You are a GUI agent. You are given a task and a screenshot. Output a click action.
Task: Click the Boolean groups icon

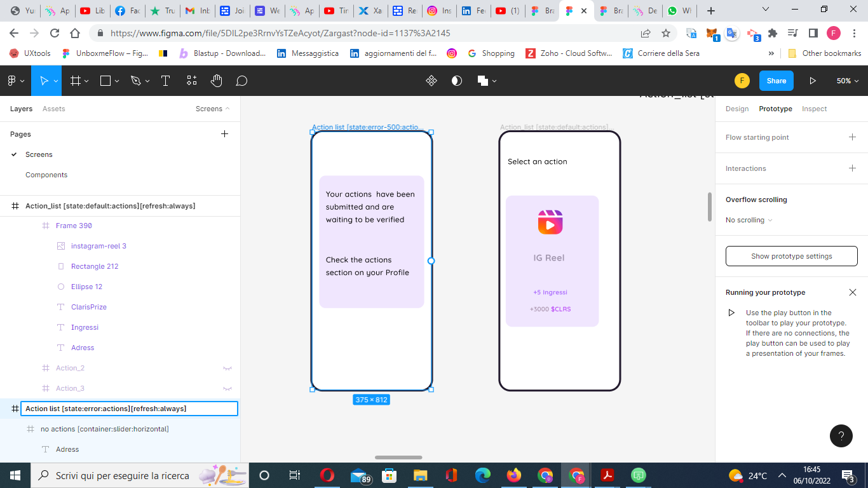482,81
